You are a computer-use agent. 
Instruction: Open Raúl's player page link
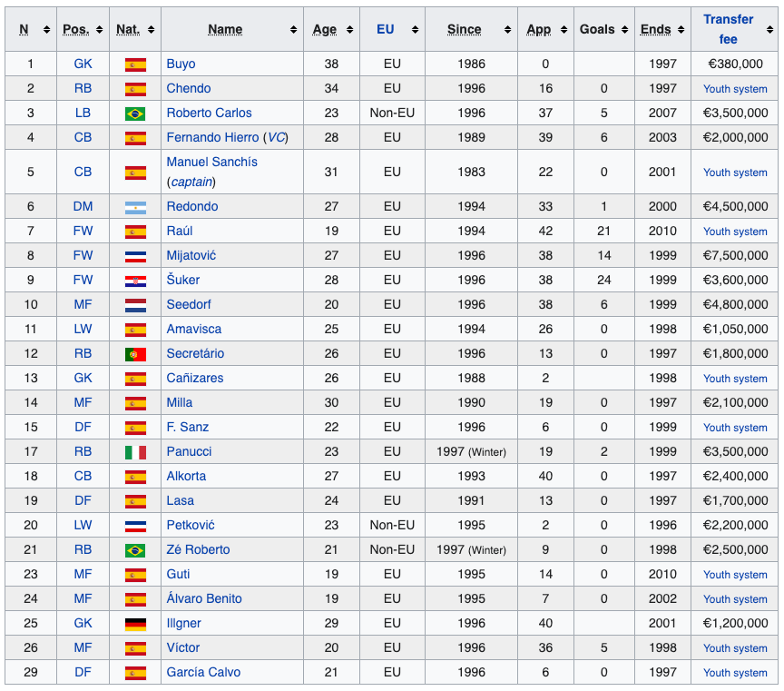click(x=181, y=232)
